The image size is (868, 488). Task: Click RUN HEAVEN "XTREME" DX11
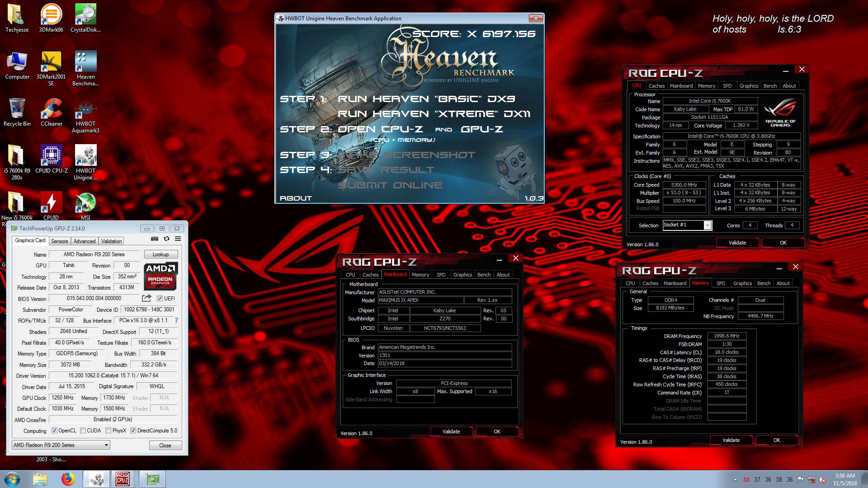click(434, 114)
